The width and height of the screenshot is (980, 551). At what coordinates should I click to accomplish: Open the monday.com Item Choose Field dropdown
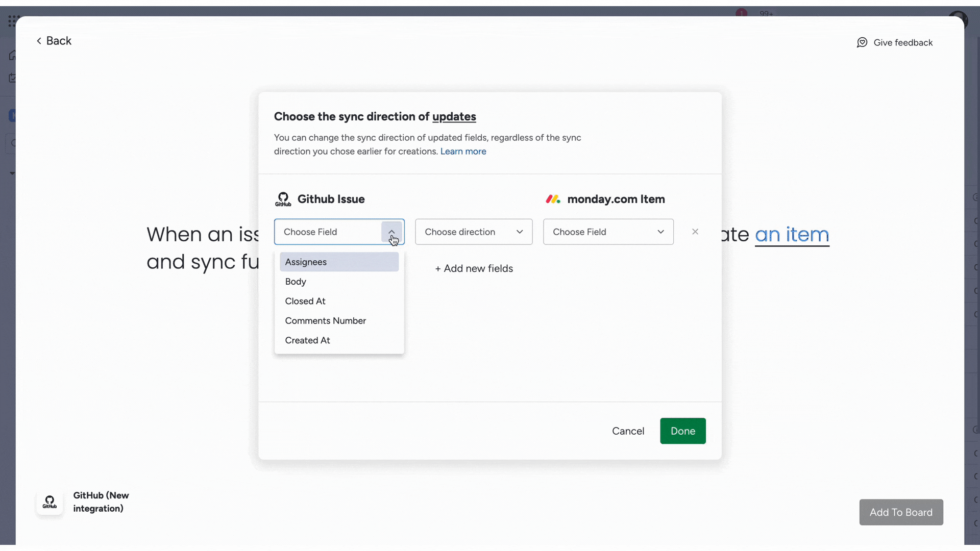(x=608, y=232)
